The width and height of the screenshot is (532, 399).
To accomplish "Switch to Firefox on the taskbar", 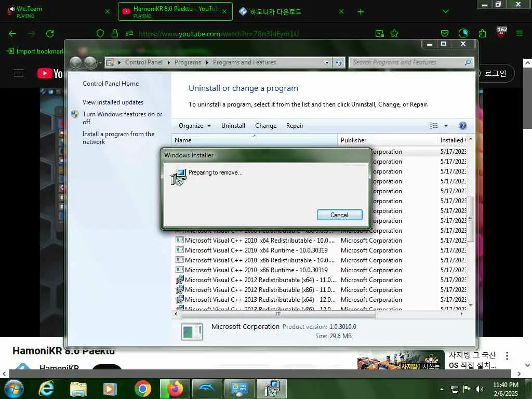I will tap(175, 389).
